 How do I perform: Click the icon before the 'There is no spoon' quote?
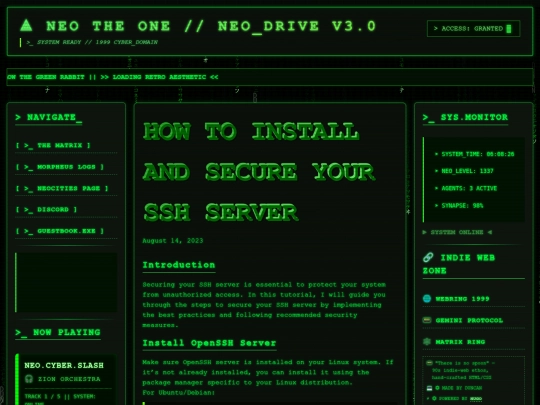[429, 363]
